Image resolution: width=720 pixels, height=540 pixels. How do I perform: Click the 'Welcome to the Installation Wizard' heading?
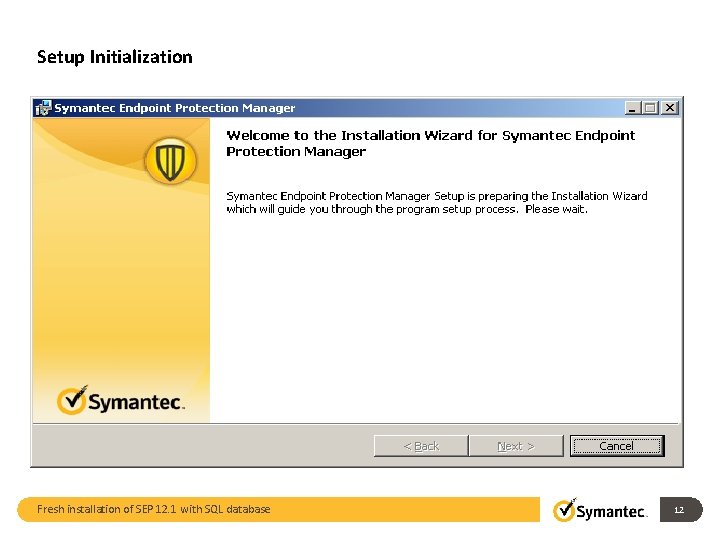click(431, 143)
